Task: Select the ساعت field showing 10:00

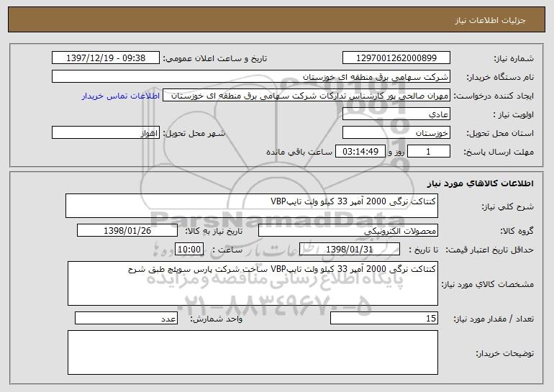Action: [190, 250]
